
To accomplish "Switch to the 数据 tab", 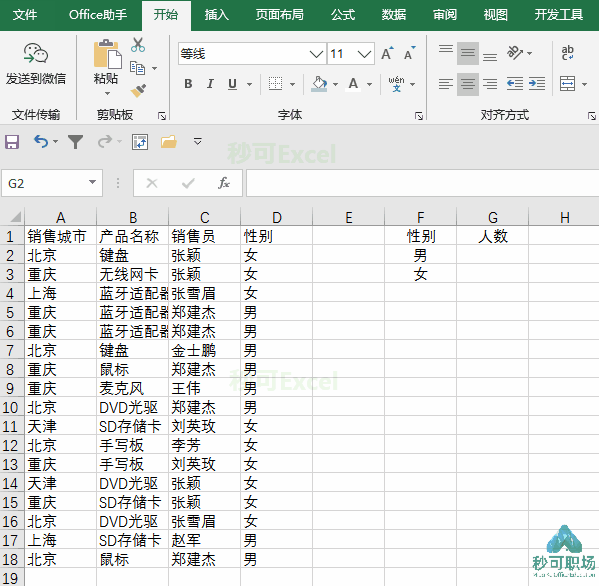I will 393,15.
